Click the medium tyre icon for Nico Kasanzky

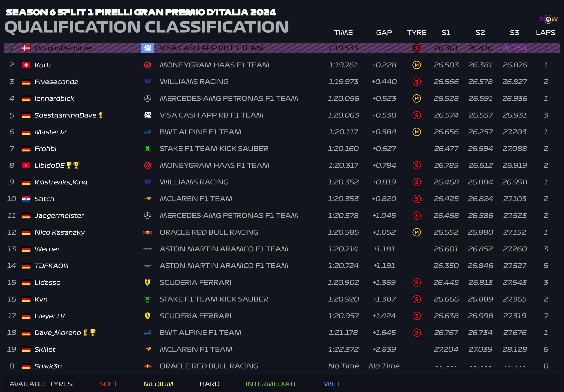pos(416,232)
